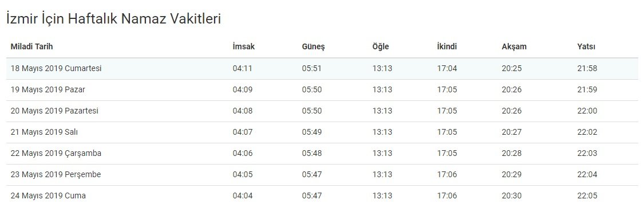Click the Akşam column header
The width and height of the screenshot is (644, 215).
point(514,47)
